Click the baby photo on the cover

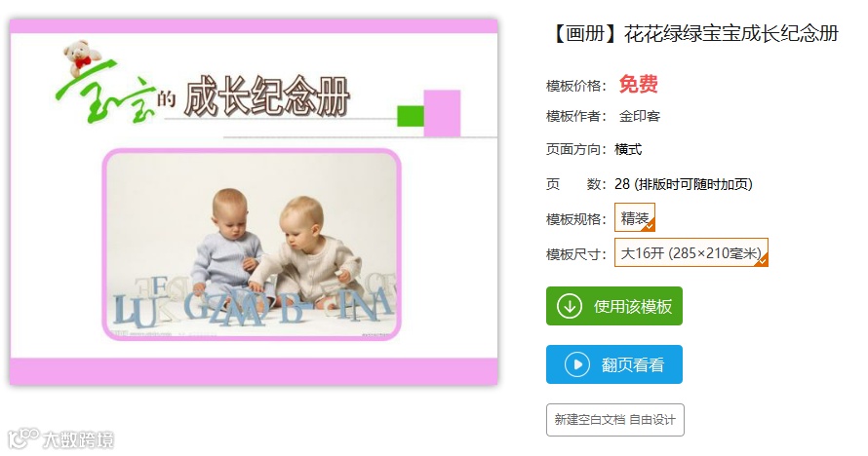252,244
